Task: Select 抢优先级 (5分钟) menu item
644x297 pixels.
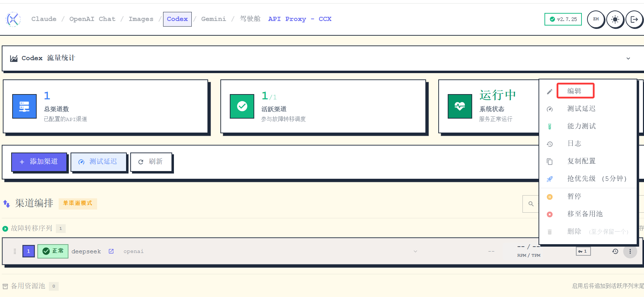Action: coord(588,179)
